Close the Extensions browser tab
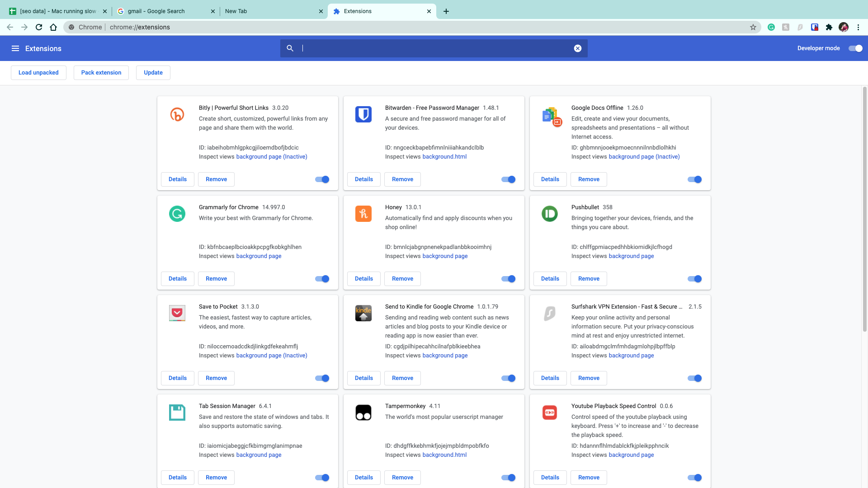The width and height of the screenshot is (868, 488). click(x=429, y=11)
